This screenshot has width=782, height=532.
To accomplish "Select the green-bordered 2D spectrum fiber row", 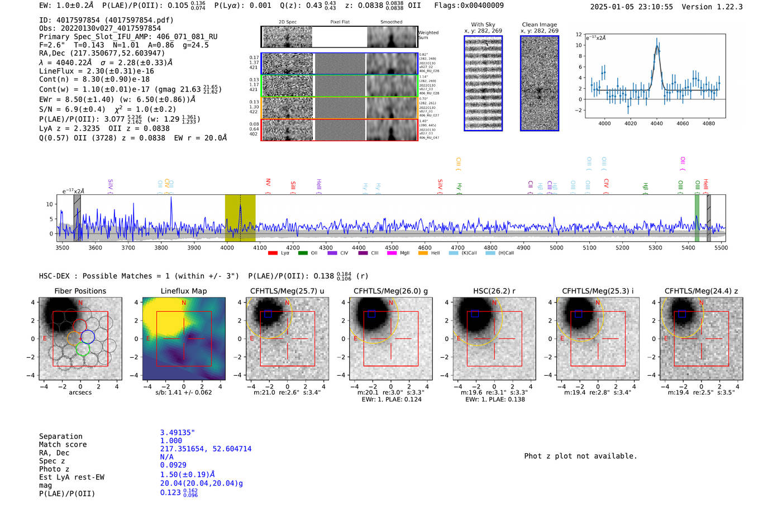I will [339, 85].
